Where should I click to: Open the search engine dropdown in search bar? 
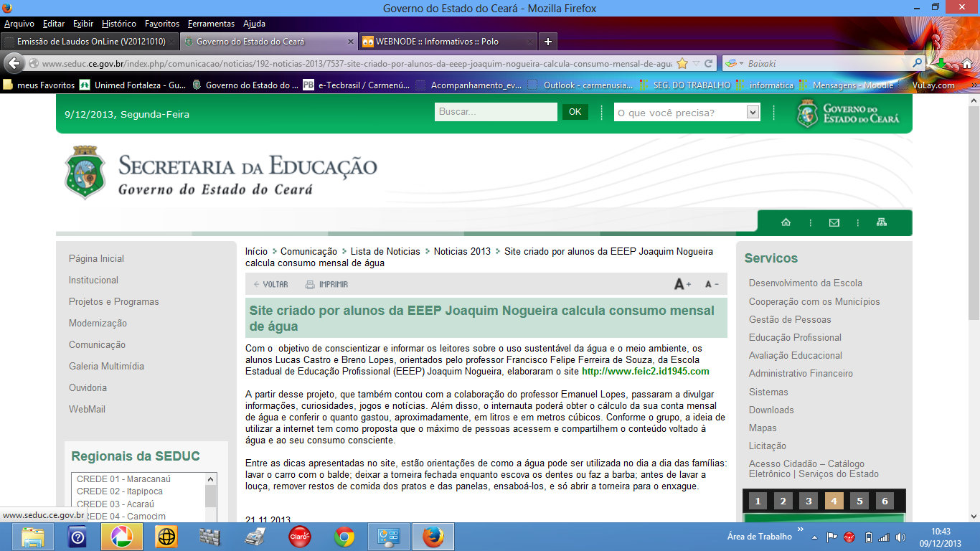735,63
